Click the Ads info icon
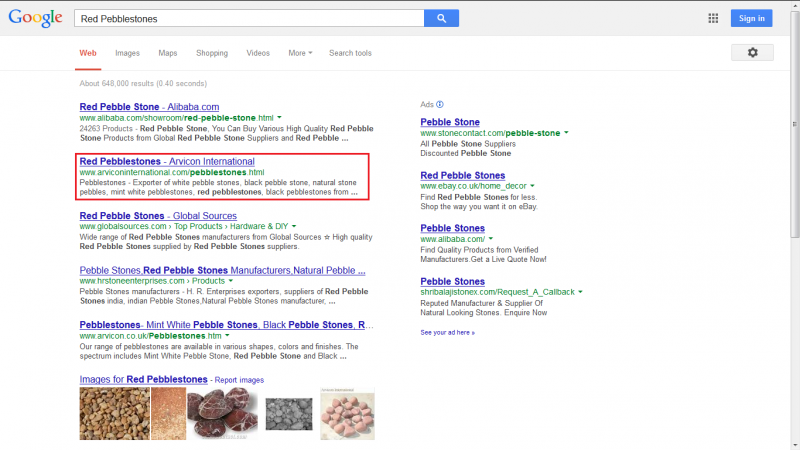Image resolution: width=800 pixels, height=450 pixels. (x=440, y=104)
